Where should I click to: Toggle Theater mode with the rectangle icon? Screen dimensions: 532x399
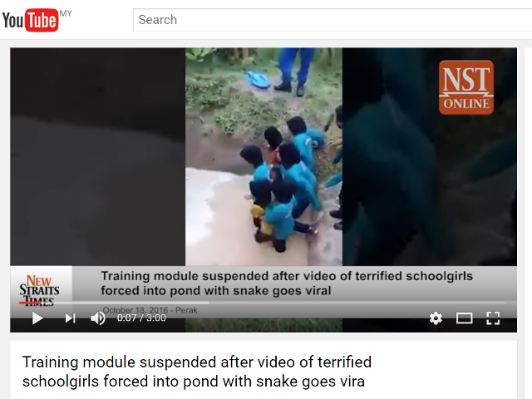[x=464, y=318]
